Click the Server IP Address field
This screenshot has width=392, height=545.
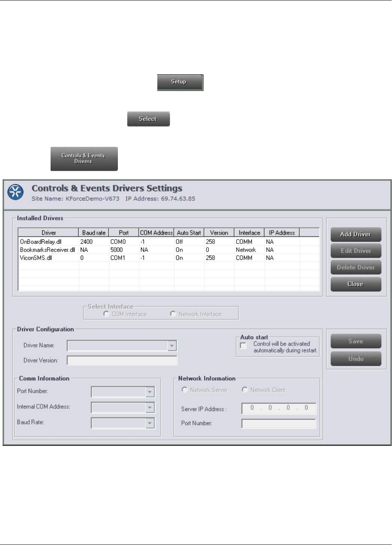pyautogui.click(x=279, y=408)
